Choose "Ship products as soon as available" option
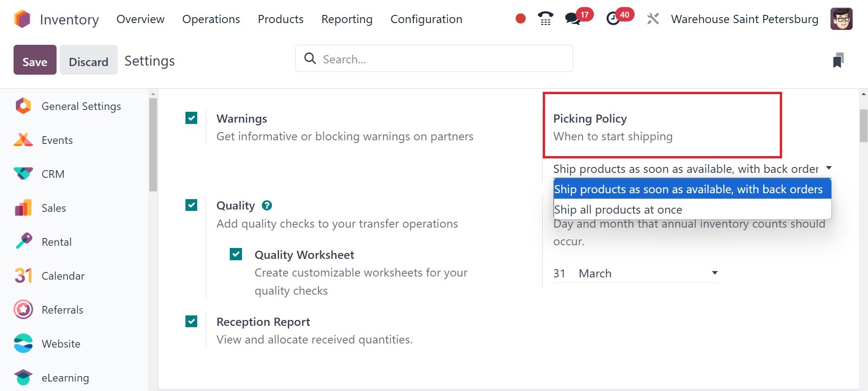Image resolution: width=868 pixels, height=391 pixels. click(x=688, y=189)
